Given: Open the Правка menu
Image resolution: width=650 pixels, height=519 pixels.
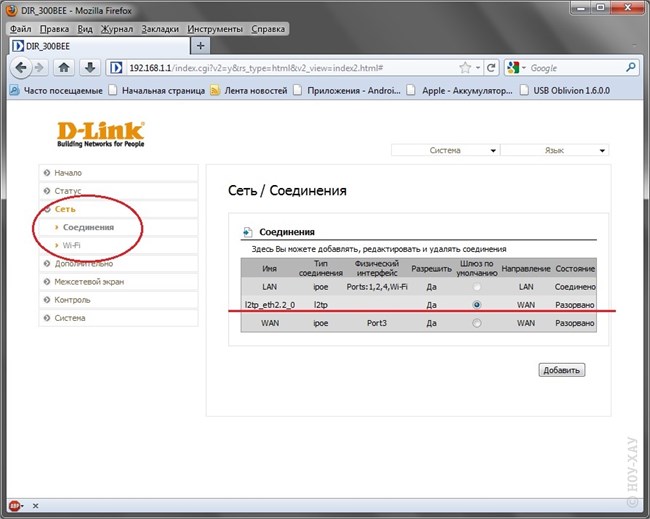Looking at the screenshot, I should tap(54, 29).
